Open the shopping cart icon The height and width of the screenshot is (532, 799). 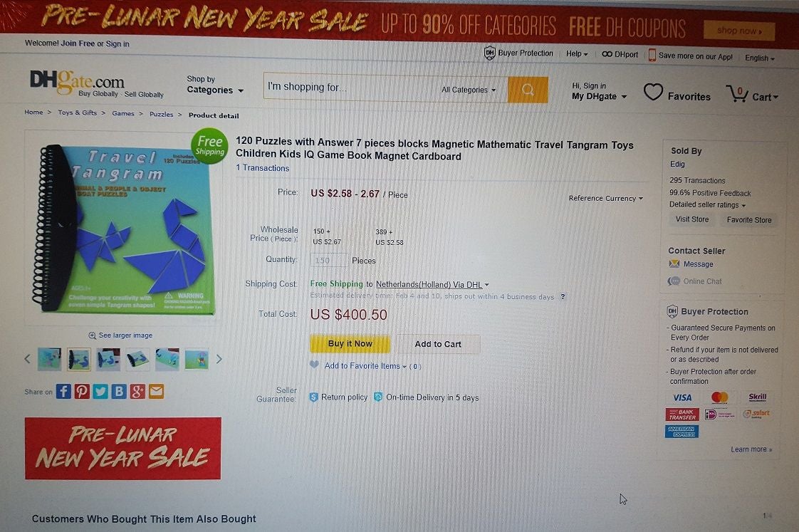(x=737, y=94)
